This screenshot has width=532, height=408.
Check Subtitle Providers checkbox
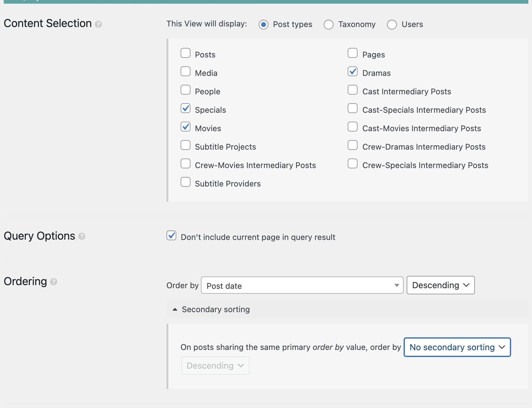(x=186, y=182)
